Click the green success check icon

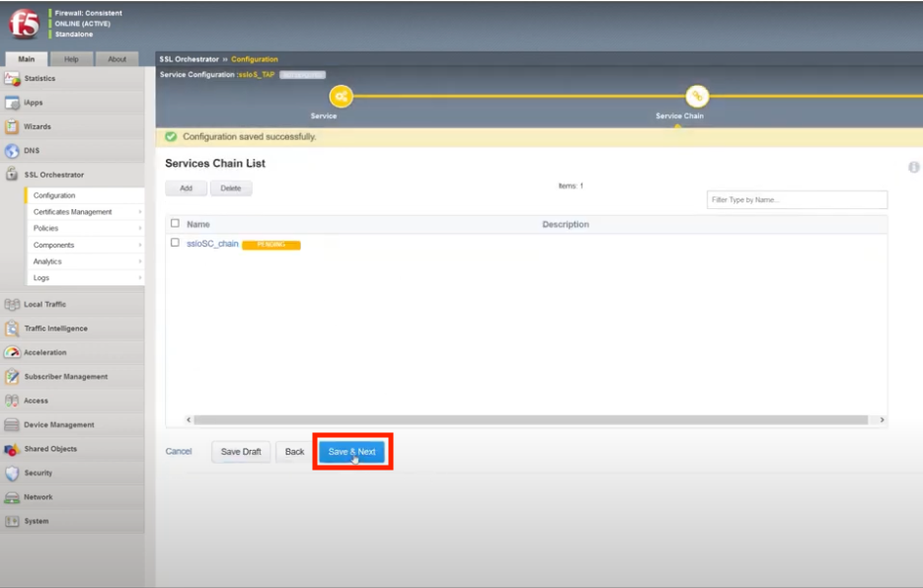(171, 136)
